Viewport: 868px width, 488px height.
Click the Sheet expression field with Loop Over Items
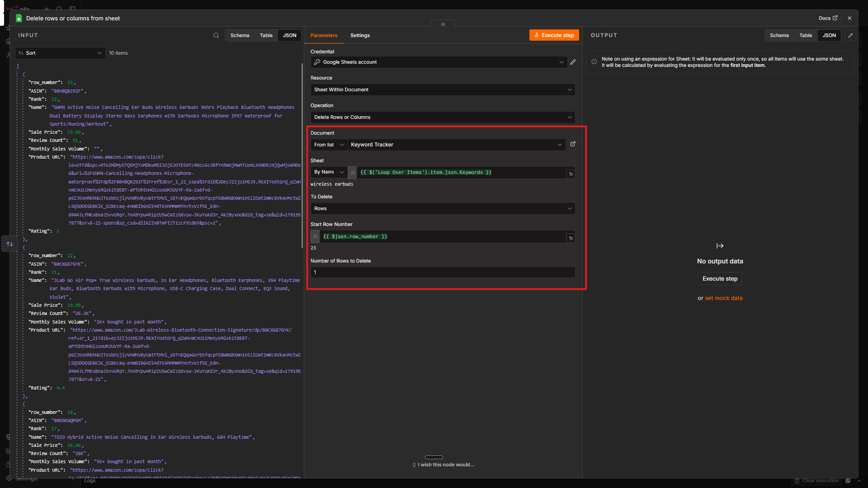coord(462,172)
